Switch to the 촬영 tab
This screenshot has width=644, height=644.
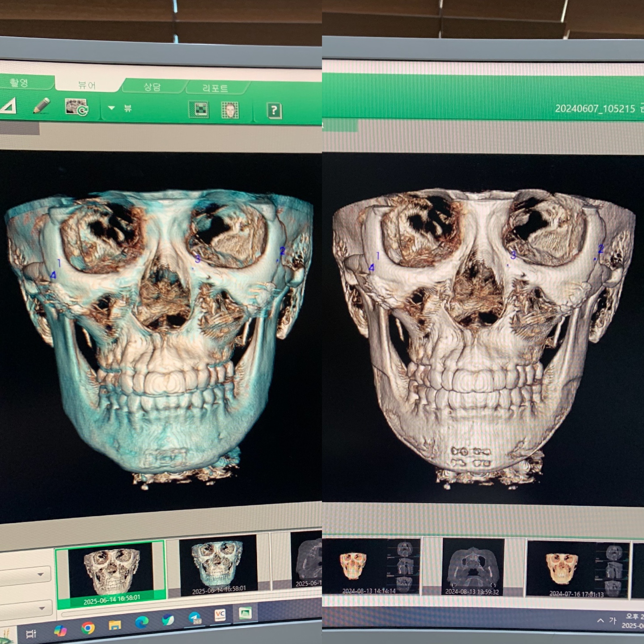19,83
